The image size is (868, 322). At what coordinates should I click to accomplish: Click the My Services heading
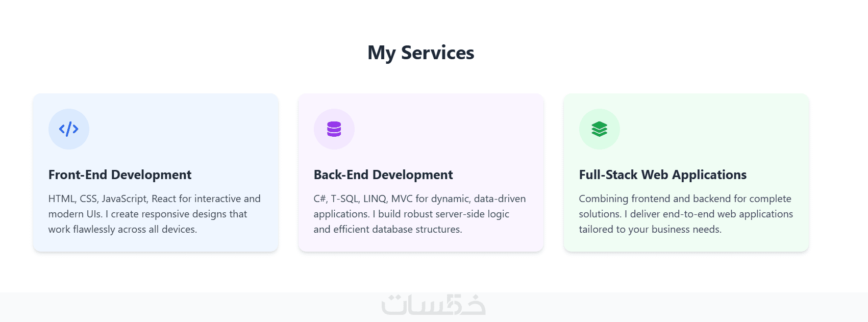click(x=421, y=53)
